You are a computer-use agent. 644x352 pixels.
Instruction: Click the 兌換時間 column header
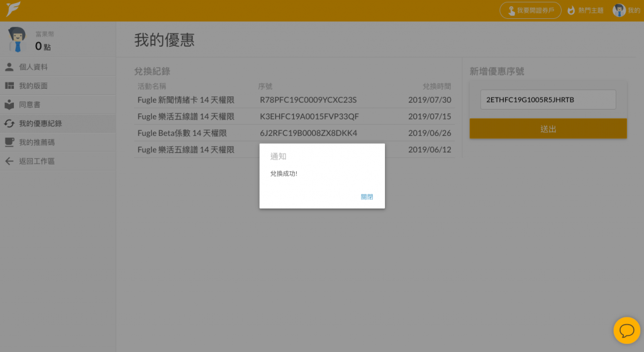[x=437, y=86]
